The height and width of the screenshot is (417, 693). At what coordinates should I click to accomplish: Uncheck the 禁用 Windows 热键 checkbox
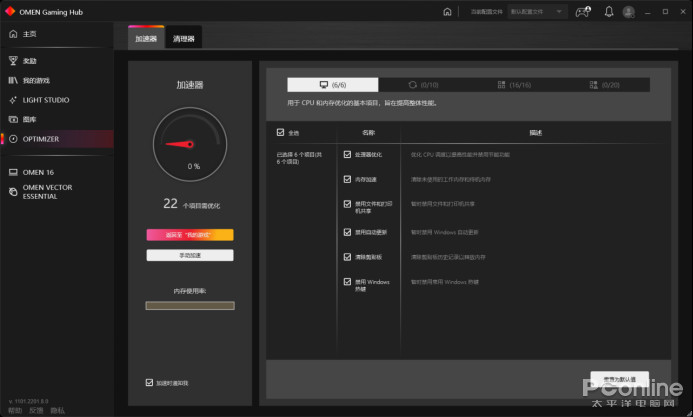coord(347,282)
